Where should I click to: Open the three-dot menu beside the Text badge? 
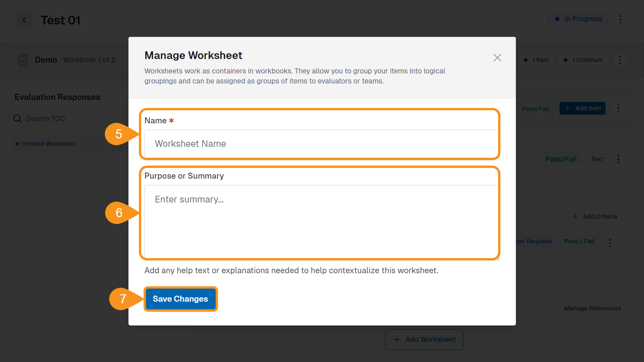coord(618,159)
